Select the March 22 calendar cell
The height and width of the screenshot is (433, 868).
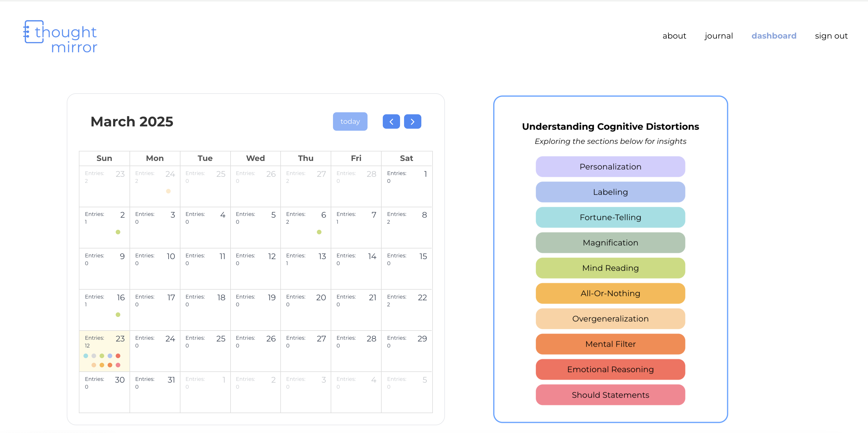[406, 310]
